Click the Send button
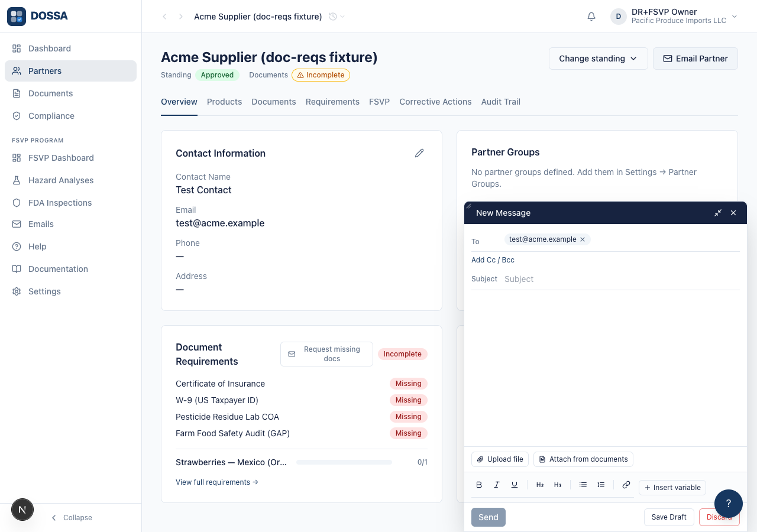 tap(489, 517)
